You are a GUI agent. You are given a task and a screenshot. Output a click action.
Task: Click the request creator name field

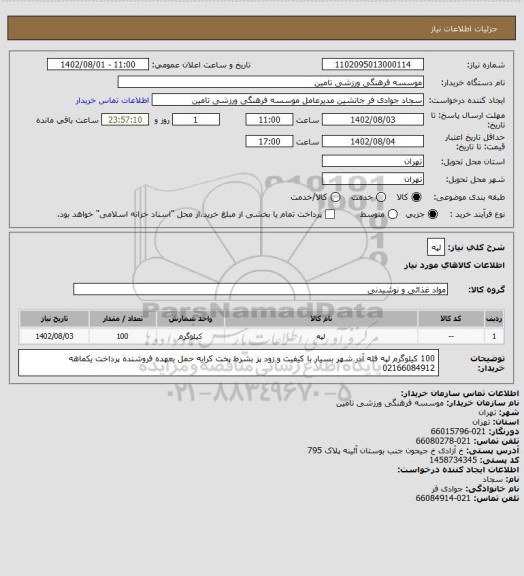[288, 100]
